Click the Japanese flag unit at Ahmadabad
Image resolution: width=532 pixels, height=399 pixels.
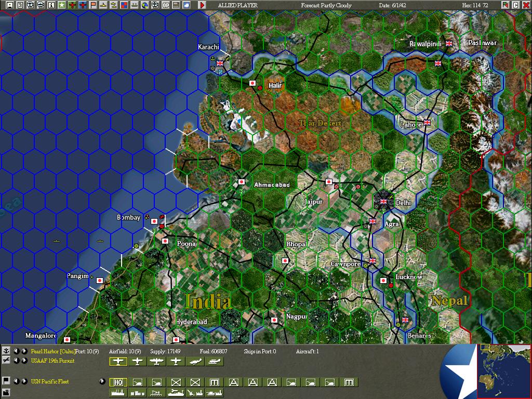[241, 182]
